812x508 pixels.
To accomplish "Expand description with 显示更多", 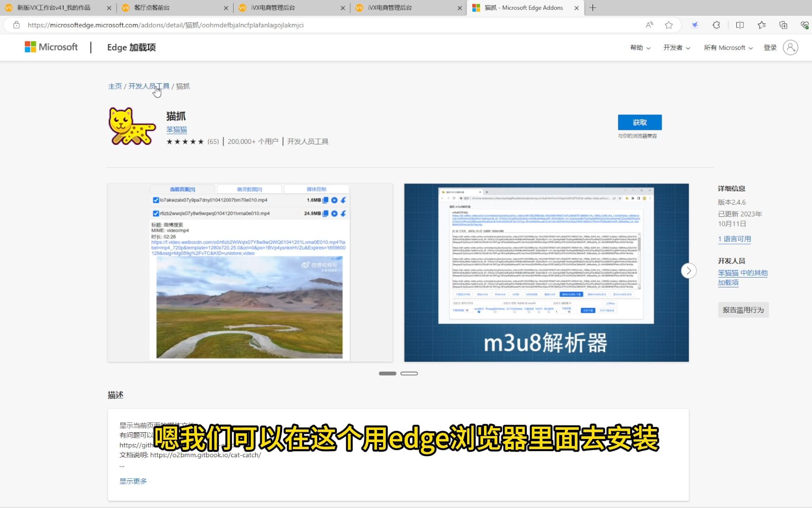I will (x=133, y=481).
